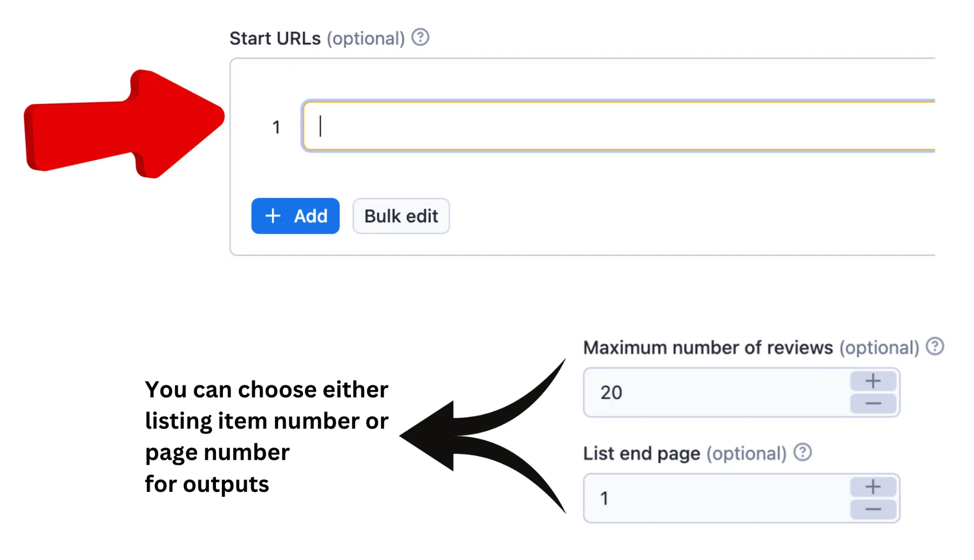The width and height of the screenshot is (974, 560).
Task: Click into the List end page field showing 1
Action: pyautogui.click(x=716, y=498)
